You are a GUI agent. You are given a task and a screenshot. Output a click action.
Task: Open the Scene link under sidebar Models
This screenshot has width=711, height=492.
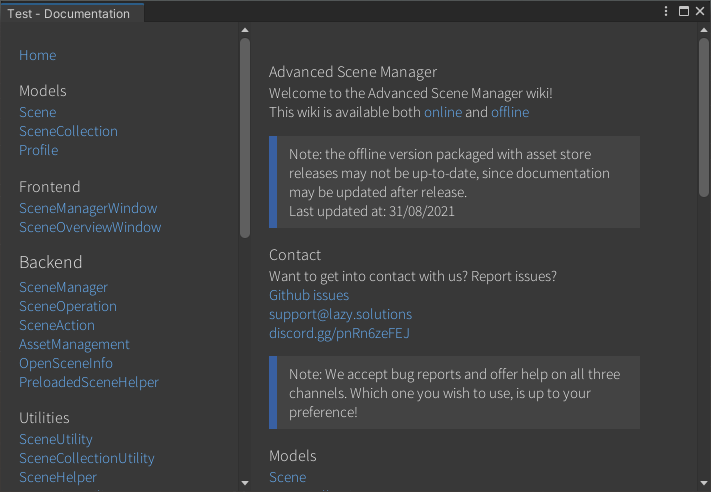[38, 112]
